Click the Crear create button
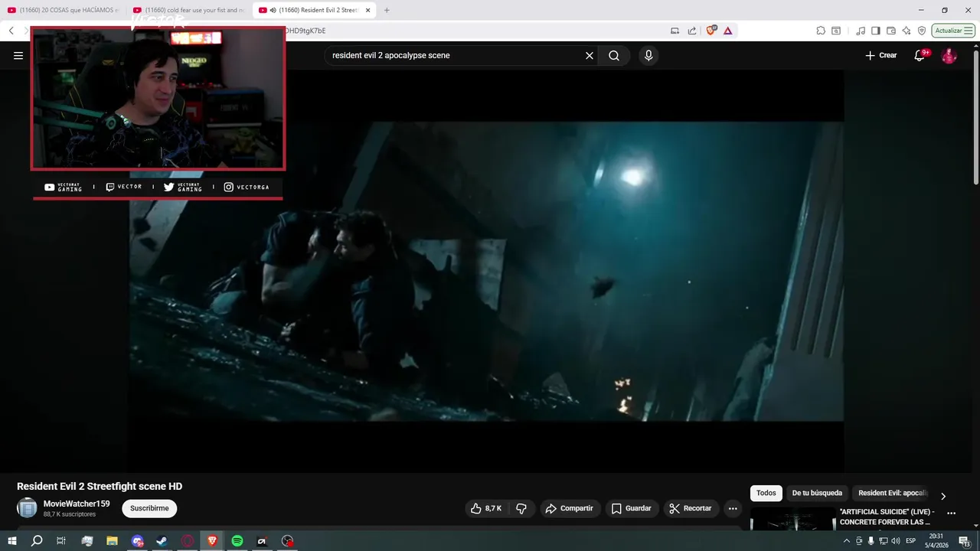Viewport: 980px width, 551px height. (x=881, y=55)
